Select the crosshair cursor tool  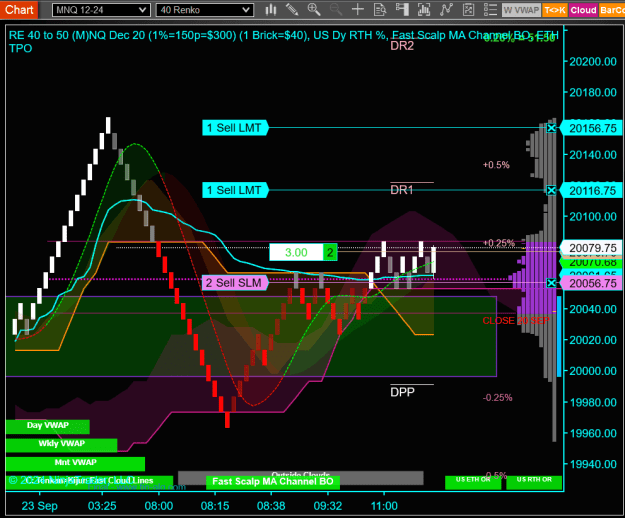tap(358, 10)
